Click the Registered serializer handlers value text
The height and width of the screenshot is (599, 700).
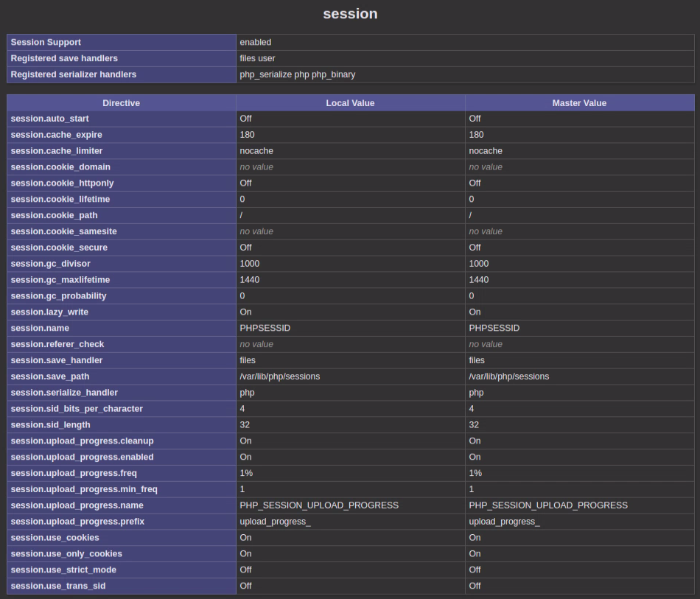[x=297, y=74]
